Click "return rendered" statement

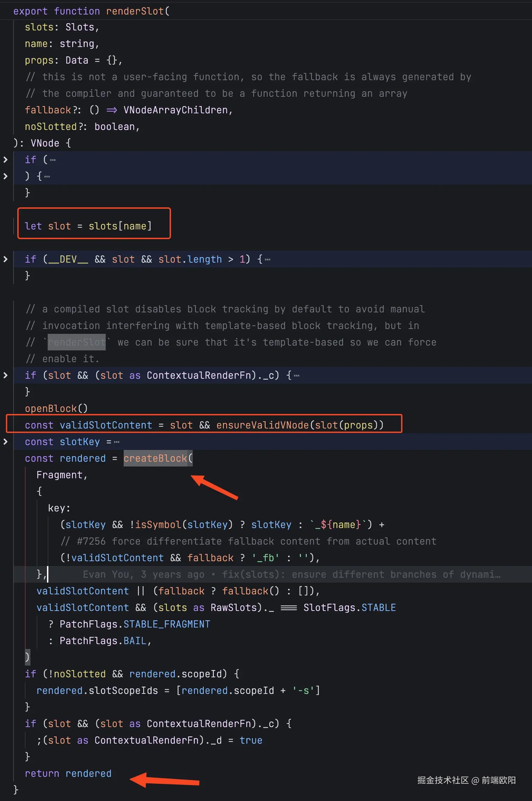point(68,773)
